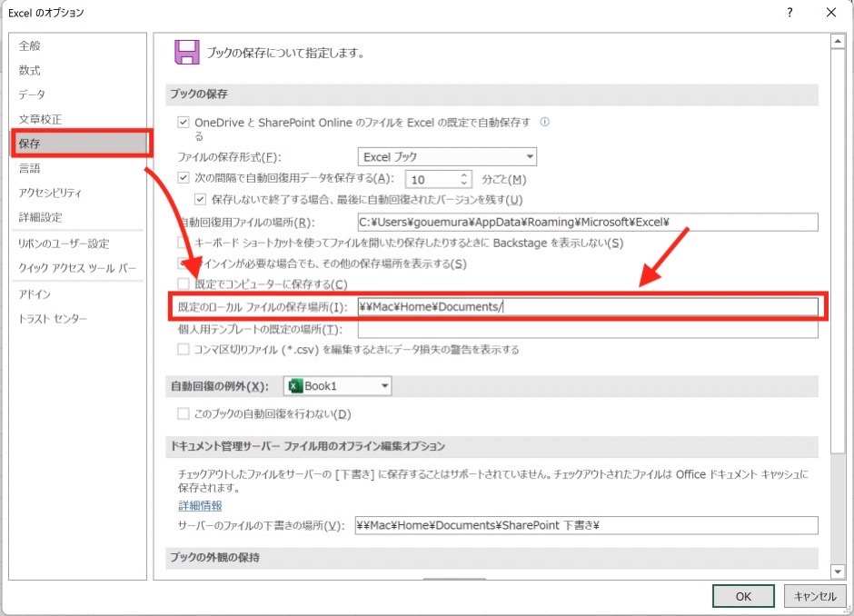854x616 pixels.
Task: Open the 詳細情報 link
Action: [201, 505]
